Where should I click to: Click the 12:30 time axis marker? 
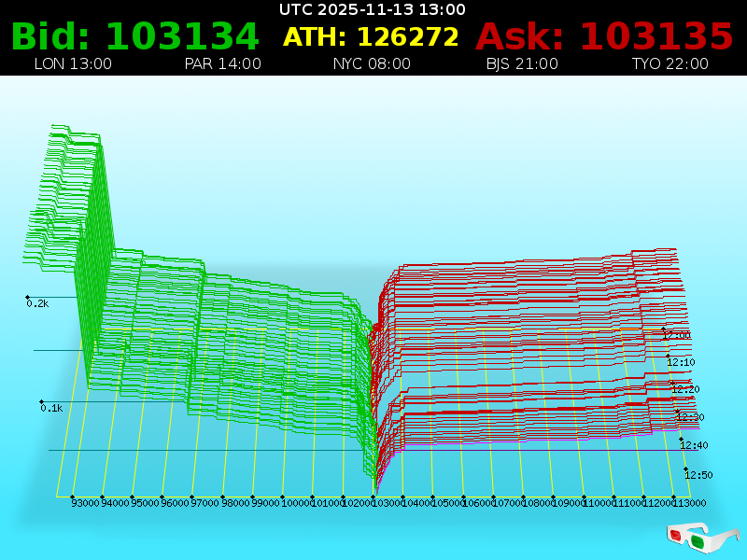pos(691,417)
